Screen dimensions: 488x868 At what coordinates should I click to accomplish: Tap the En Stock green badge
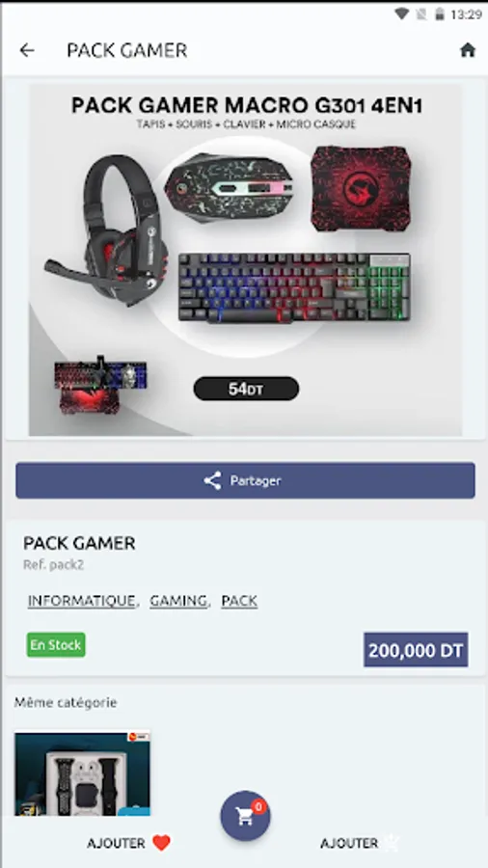[x=56, y=645]
